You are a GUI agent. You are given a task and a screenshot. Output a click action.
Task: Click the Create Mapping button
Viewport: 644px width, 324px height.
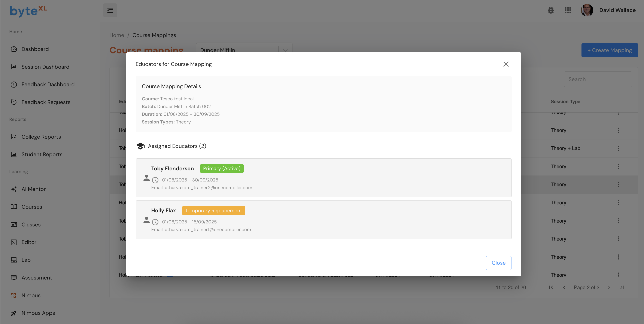point(609,50)
